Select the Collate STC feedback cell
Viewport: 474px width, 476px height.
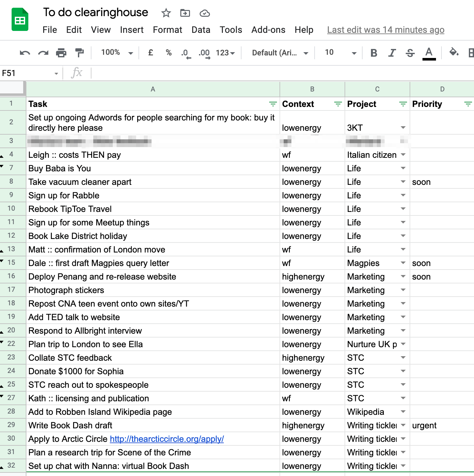click(x=153, y=358)
